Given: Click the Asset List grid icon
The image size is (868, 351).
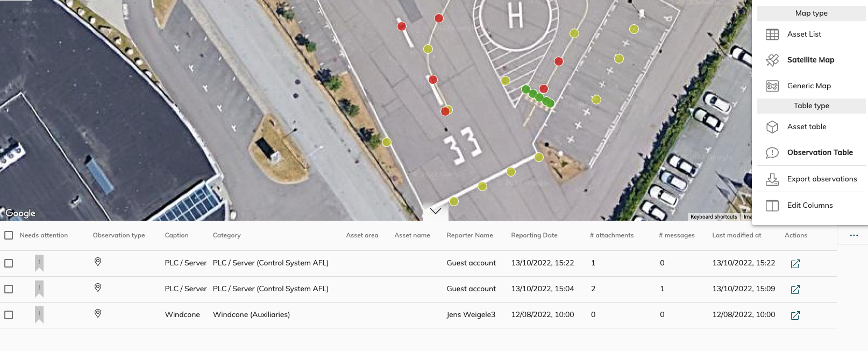Looking at the screenshot, I should tap(772, 34).
